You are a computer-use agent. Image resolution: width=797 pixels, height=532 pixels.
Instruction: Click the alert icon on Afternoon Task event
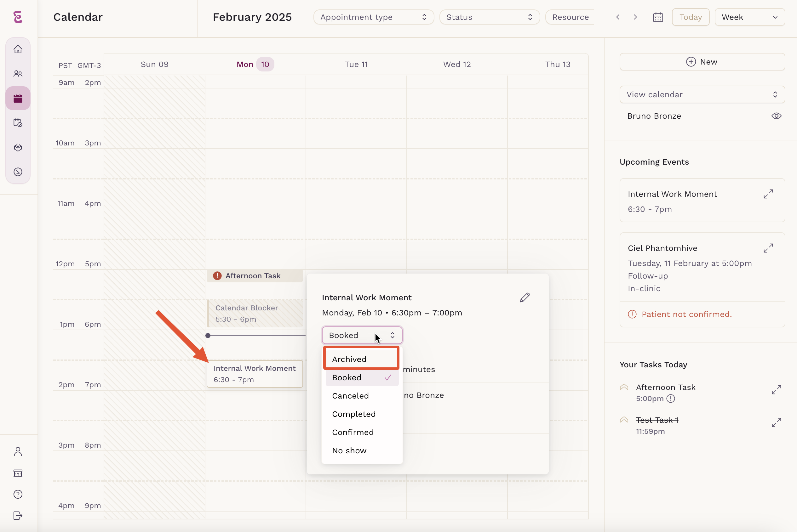coord(217,276)
